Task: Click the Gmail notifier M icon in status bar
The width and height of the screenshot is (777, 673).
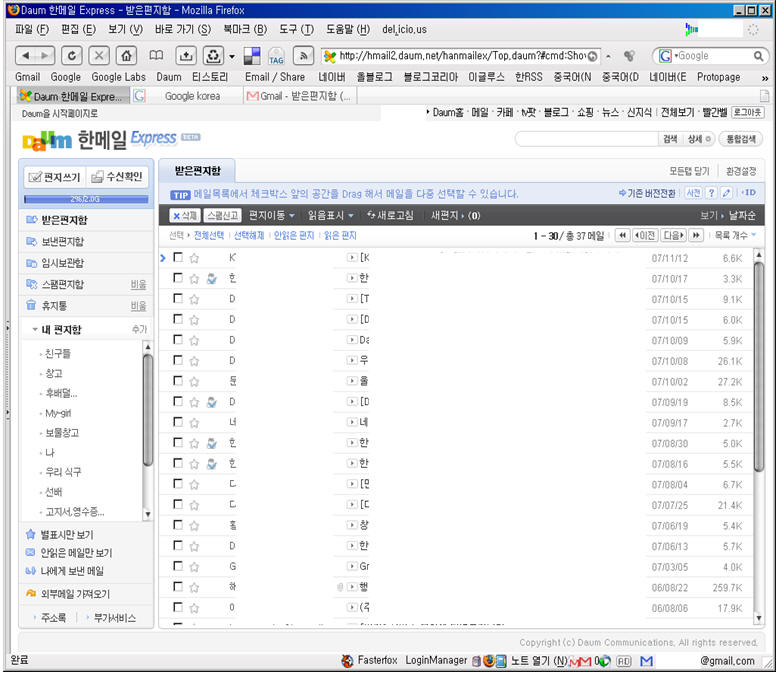Action: pos(646,661)
